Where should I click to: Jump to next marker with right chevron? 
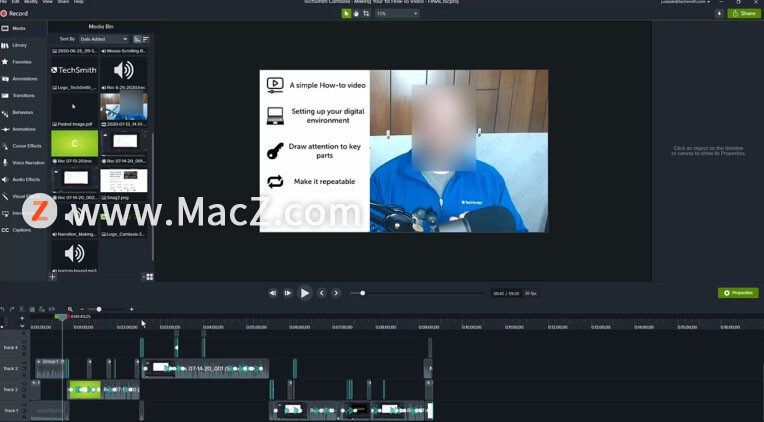[336, 293]
